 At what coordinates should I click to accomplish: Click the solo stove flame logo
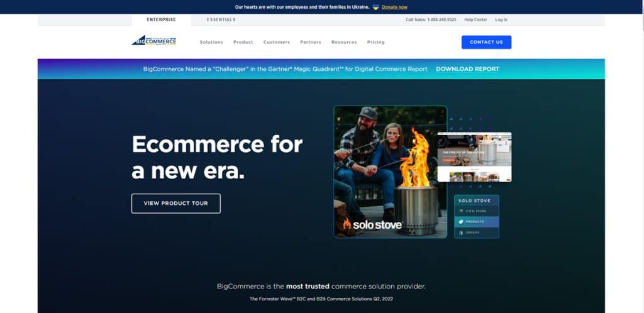tap(347, 224)
